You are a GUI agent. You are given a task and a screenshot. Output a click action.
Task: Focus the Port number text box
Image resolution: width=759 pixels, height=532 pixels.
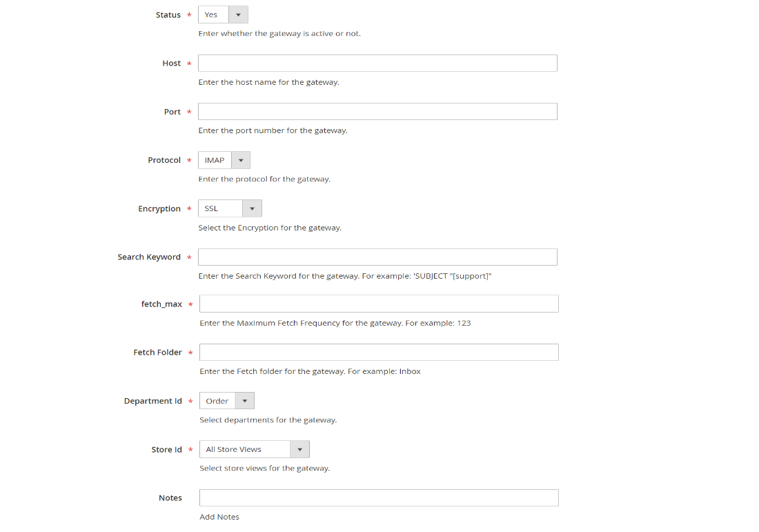377,112
